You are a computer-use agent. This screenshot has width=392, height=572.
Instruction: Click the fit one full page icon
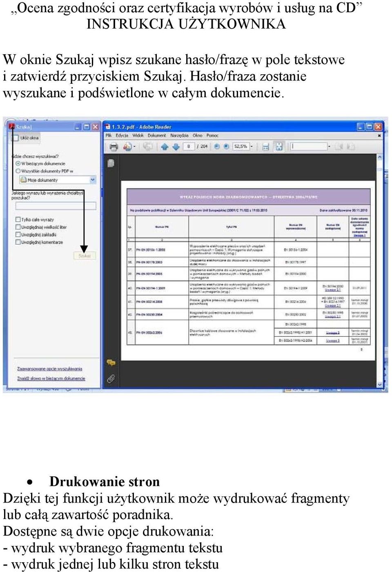[279, 147]
